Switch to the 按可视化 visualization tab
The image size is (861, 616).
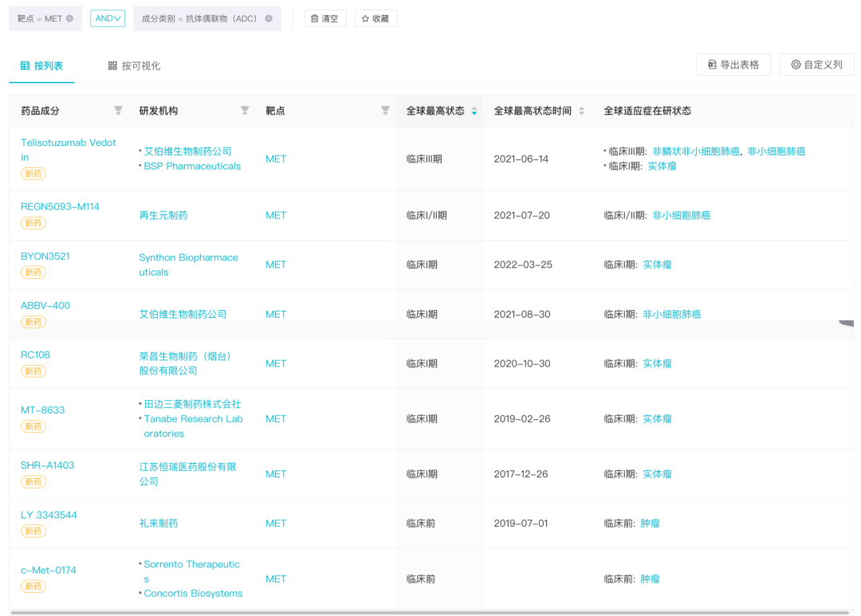click(134, 66)
